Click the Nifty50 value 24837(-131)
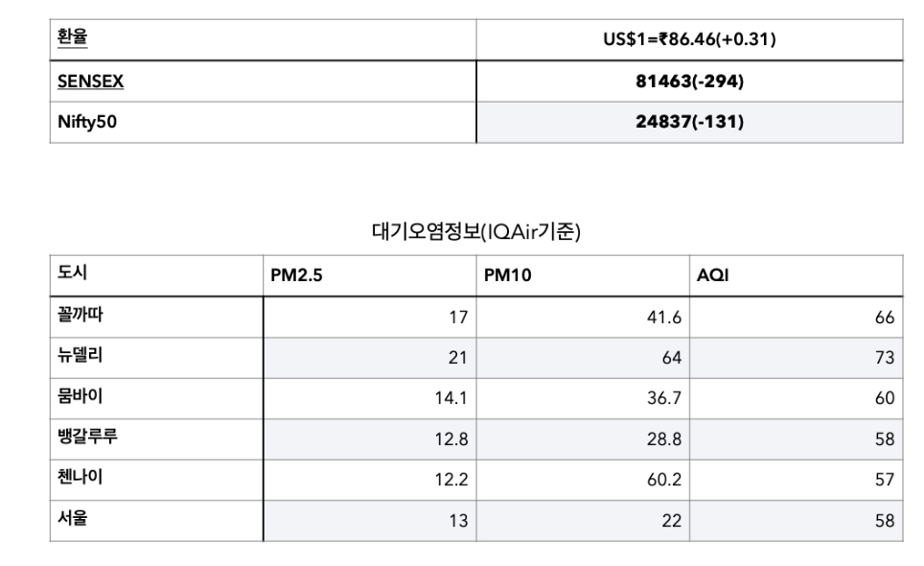The image size is (924, 566). 689,122
